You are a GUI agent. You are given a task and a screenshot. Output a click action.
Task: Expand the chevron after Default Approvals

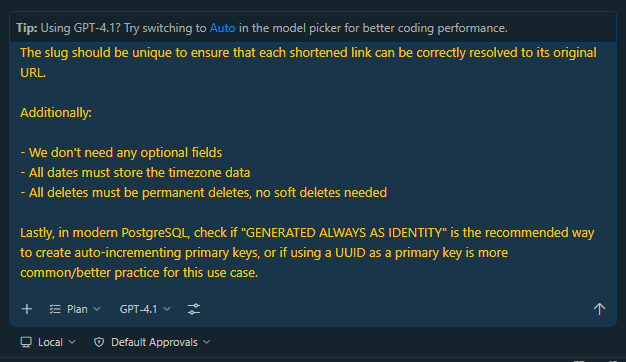pyautogui.click(x=206, y=342)
